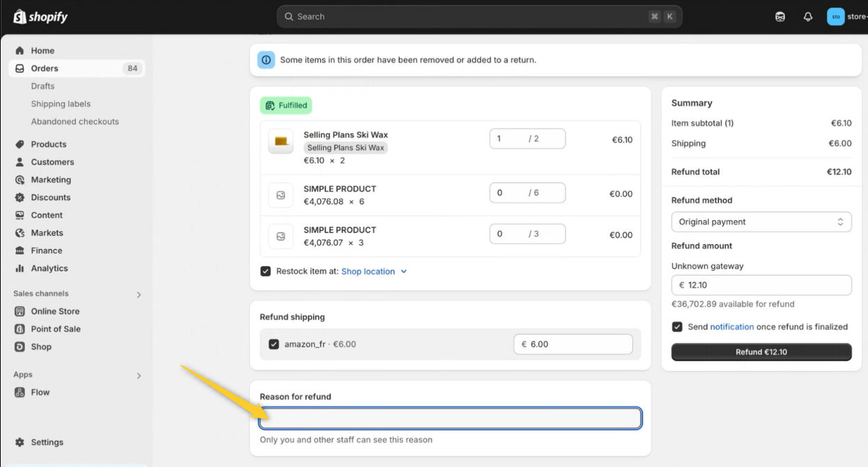Click the Shopify logo icon
The height and width of the screenshot is (467, 868).
tap(19, 17)
